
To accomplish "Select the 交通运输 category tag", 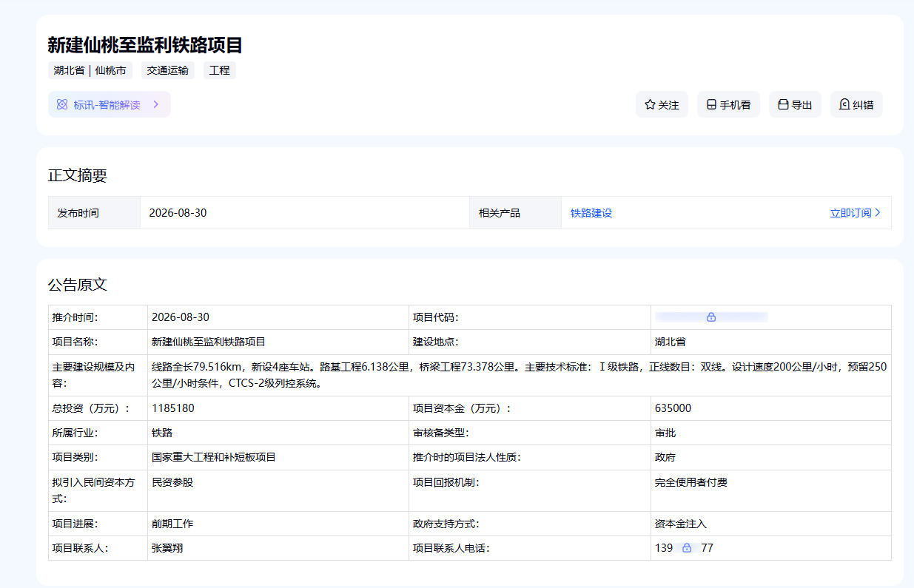I will [x=167, y=71].
